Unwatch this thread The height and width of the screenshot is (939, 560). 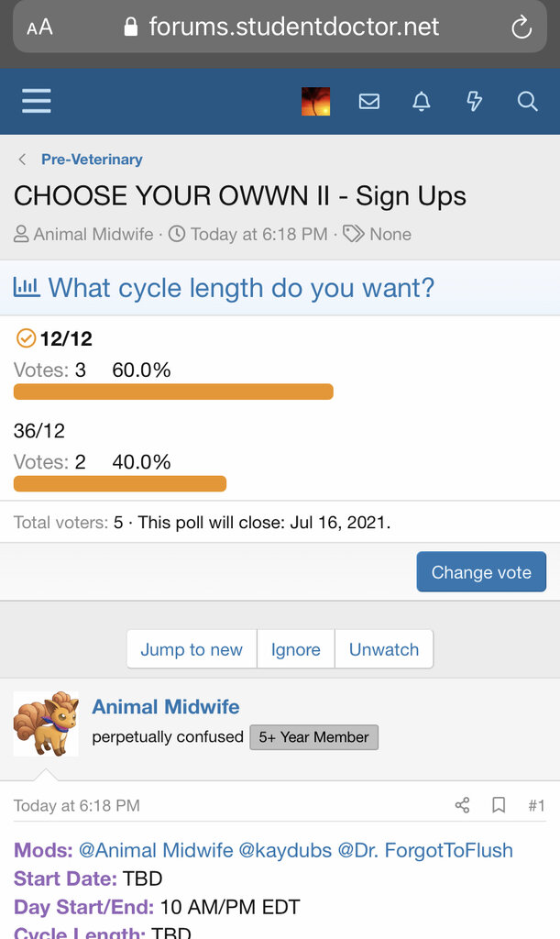pyautogui.click(x=383, y=649)
